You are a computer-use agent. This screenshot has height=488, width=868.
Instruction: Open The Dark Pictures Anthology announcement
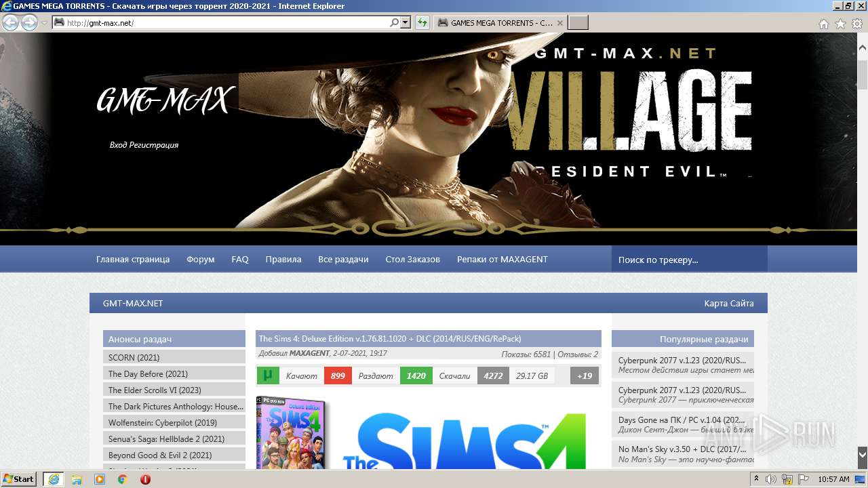click(174, 406)
